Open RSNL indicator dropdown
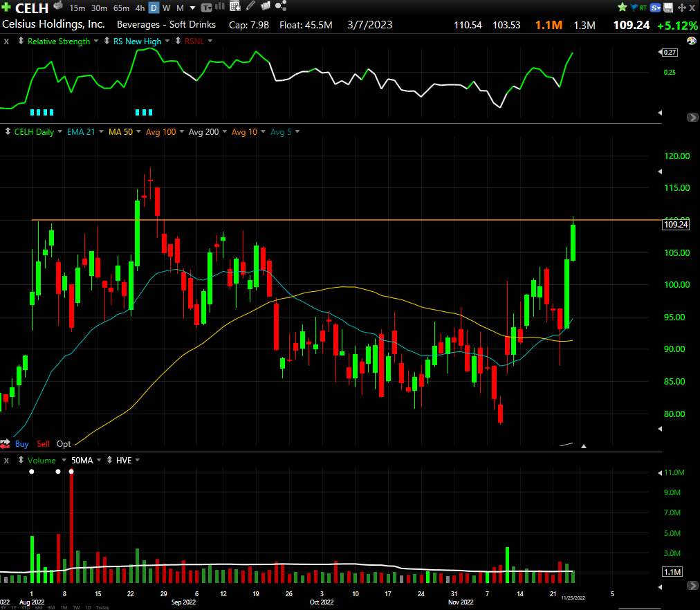 pyautogui.click(x=210, y=41)
